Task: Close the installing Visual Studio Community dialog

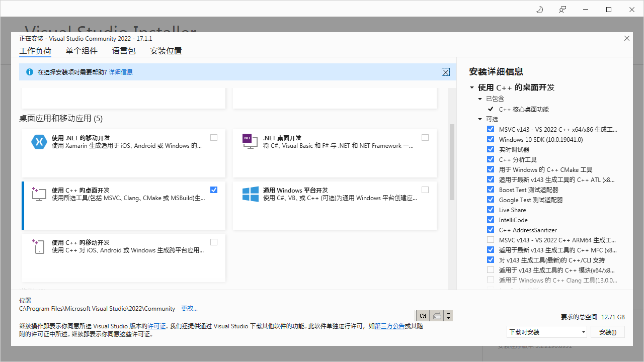Action: coord(626,38)
